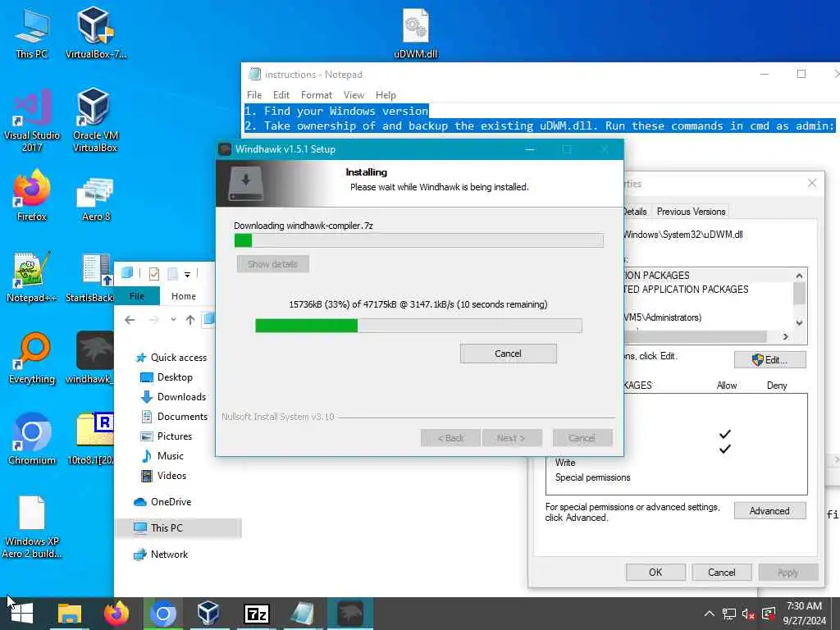Go back in File Explorer

pos(130,320)
